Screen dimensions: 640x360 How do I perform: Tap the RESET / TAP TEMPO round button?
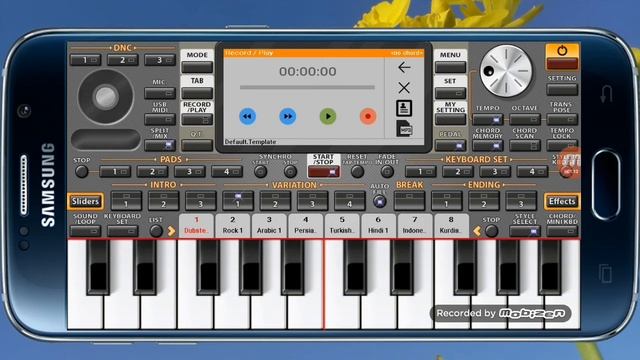(357, 171)
